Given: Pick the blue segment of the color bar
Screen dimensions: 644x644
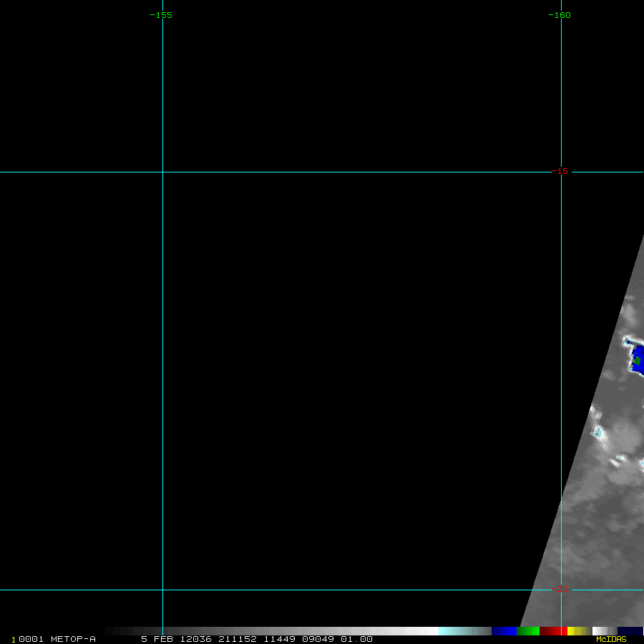Looking at the screenshot, I should (x=504, y=631).
